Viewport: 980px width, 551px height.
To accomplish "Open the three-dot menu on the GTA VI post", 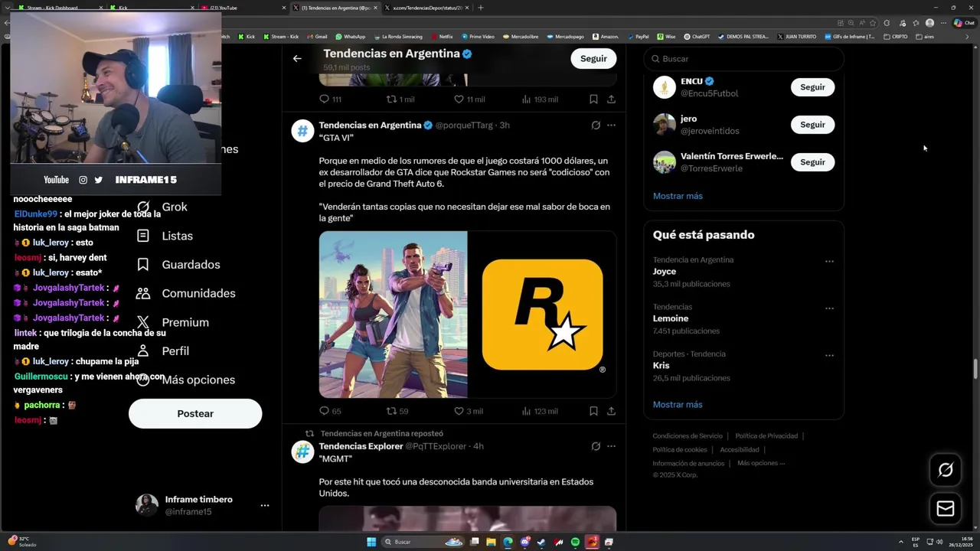I will [x=611, y=125].
